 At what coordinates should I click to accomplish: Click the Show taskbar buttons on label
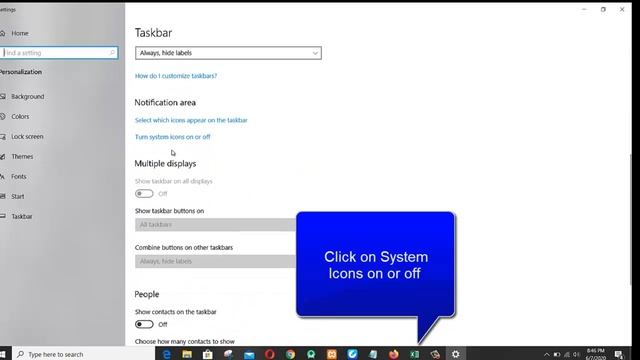pyautogui.click(x=169, y=211)
